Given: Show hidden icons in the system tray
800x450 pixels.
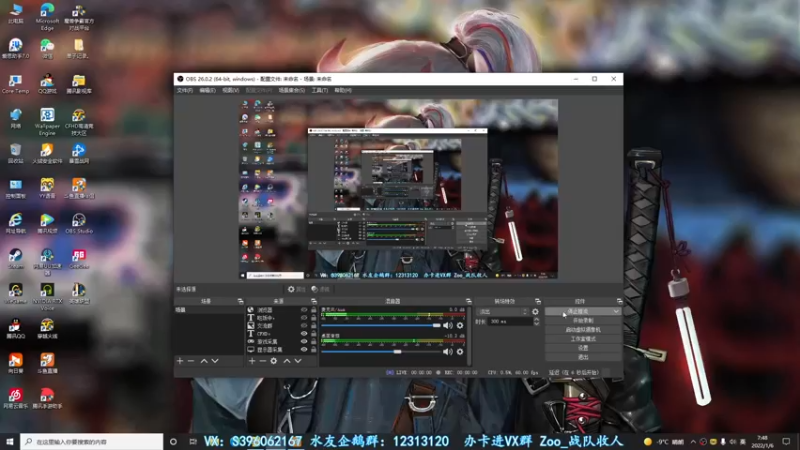Looking at the screenshot, I should click(693, 442).
